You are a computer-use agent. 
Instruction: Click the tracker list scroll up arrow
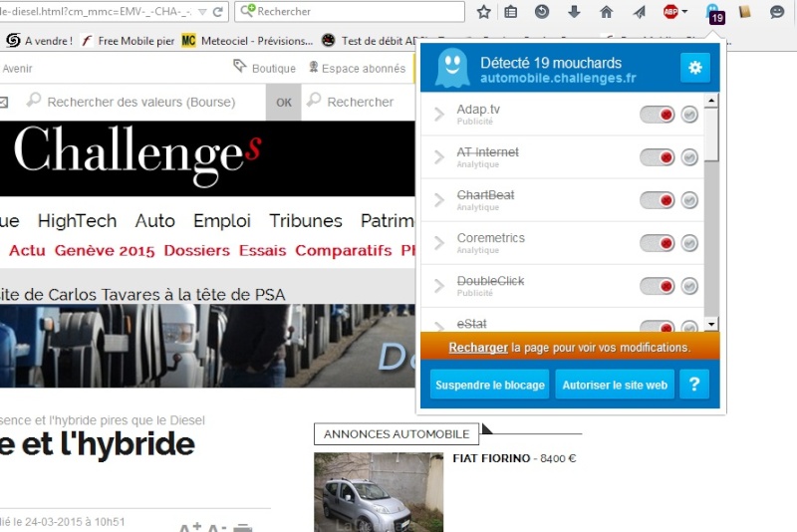click(711, 101)
